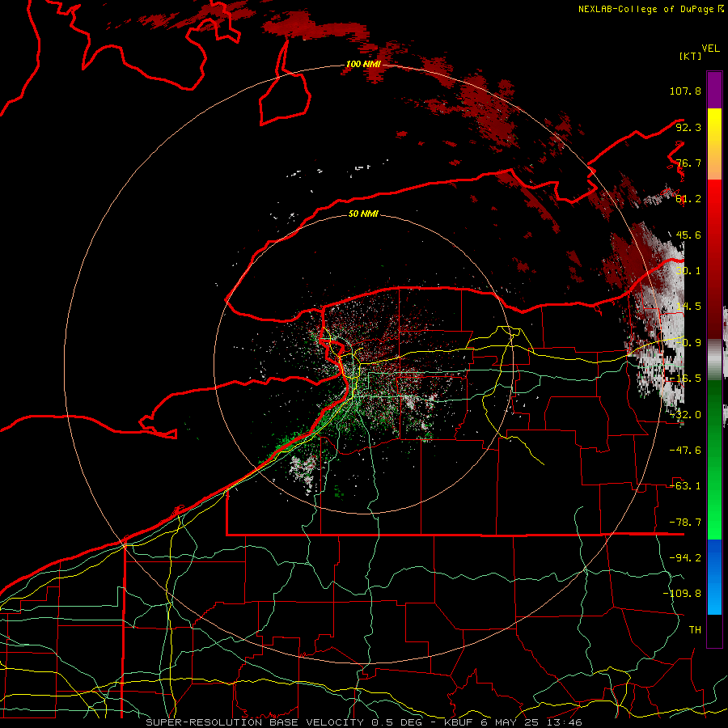Screen dimensions: 728x728
Task: Select the 61.2 legend value
Action: [688, 199]
